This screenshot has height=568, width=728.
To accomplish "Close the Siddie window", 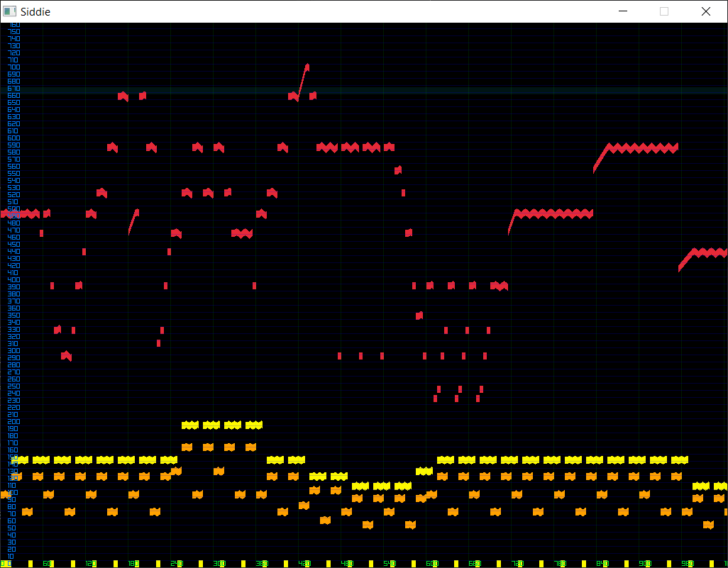I will (x=705, y=11).
